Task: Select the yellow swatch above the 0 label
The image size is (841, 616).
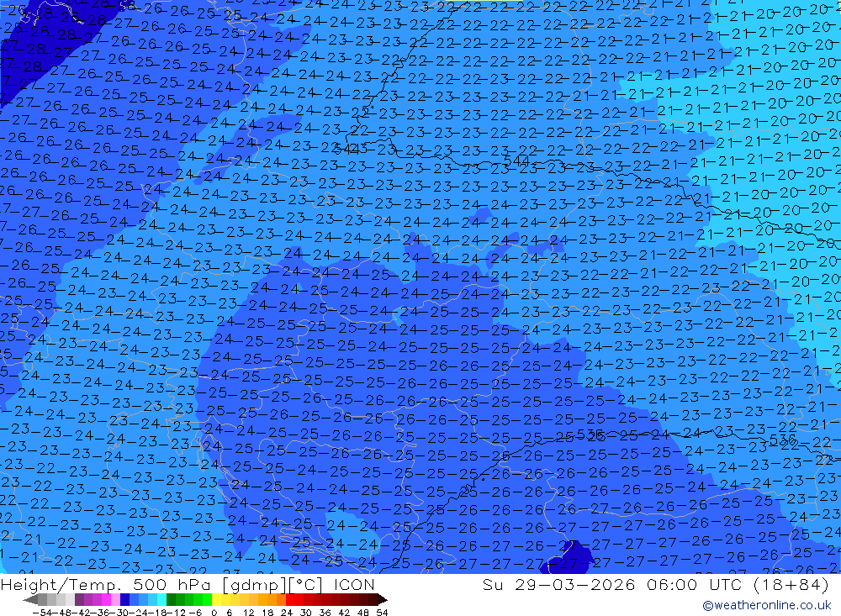Action: (x=217, y=599)
